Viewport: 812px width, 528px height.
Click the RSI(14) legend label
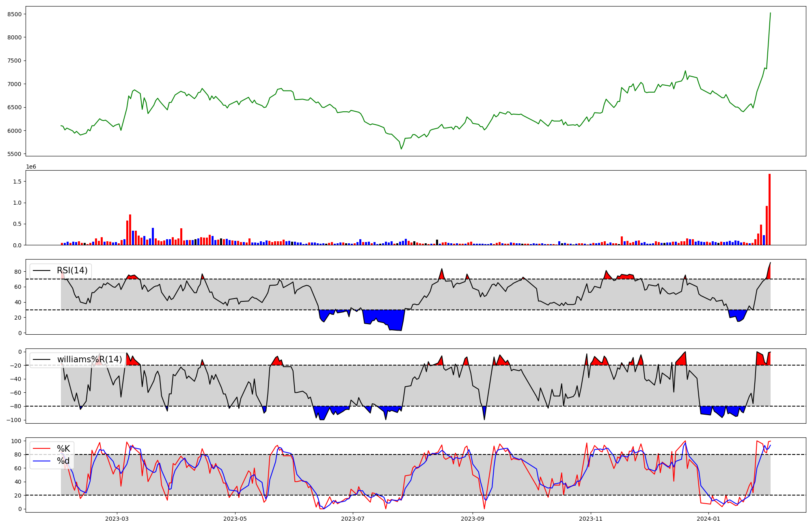[72, 270]
